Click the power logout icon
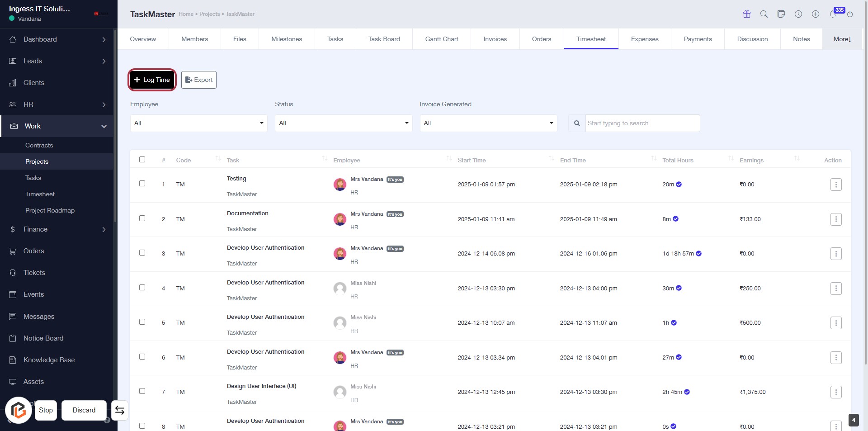This screenshot has width=868, height=431. 850,14
